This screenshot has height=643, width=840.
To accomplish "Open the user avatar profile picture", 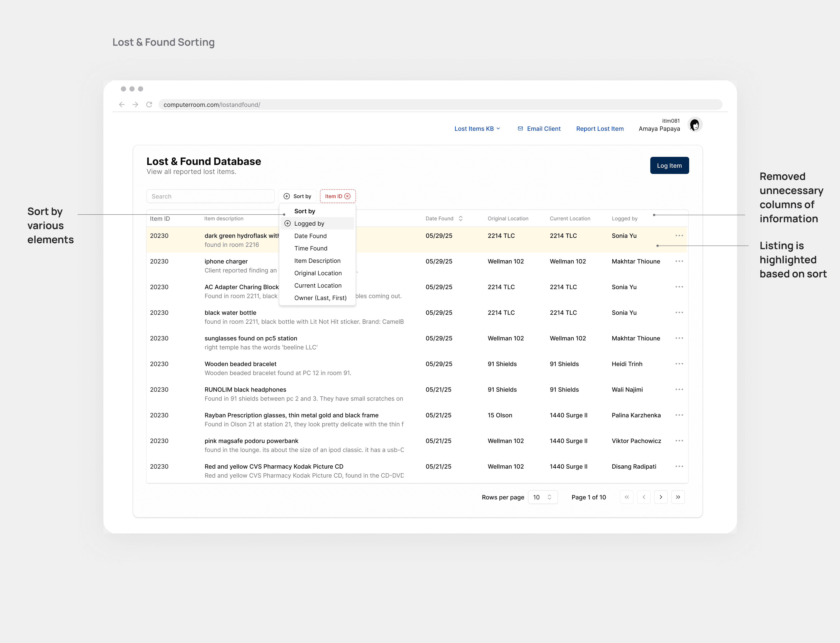I will [695, 125].
